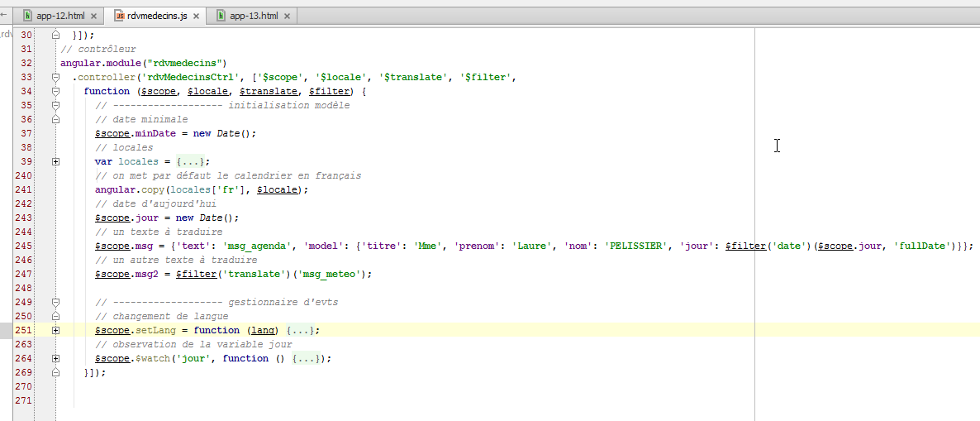Screen dimensions: 980x421
Task: Click the {...} placeholder after 'var locales ='
Action: tap(190, 161)
